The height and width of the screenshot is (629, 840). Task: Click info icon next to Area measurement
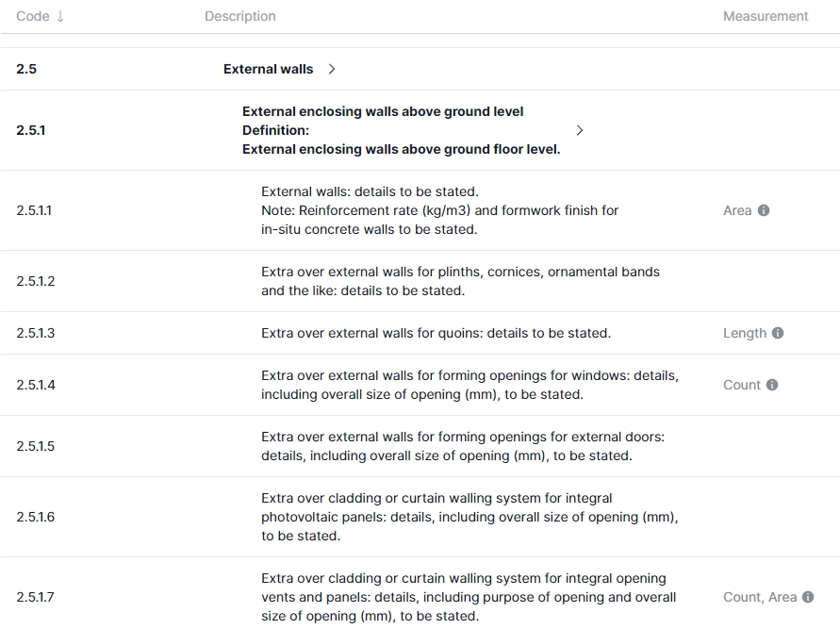click(764, 210)
